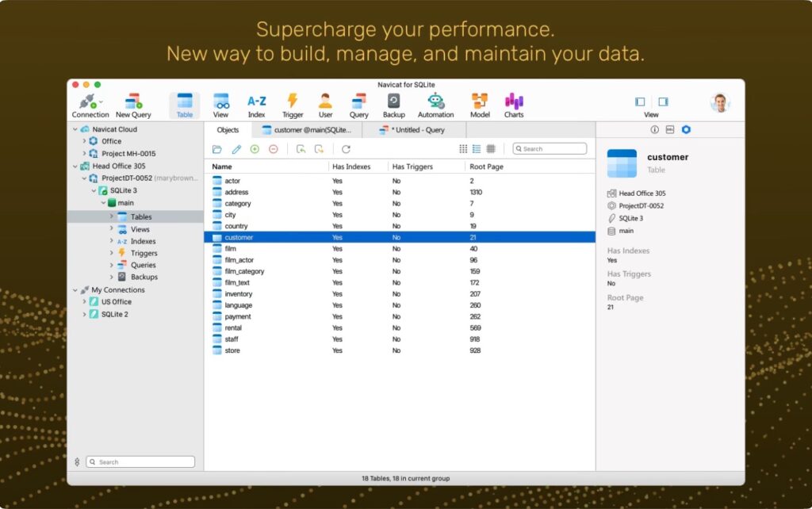The width and height of the screenshot is (812, 509).
Task: Click inside the object search field
Action: 550,148
